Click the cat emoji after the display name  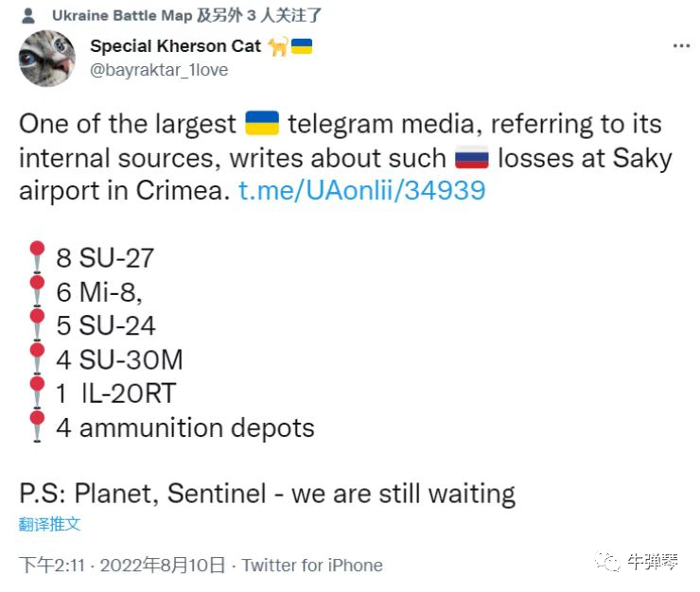pos(278,46)
